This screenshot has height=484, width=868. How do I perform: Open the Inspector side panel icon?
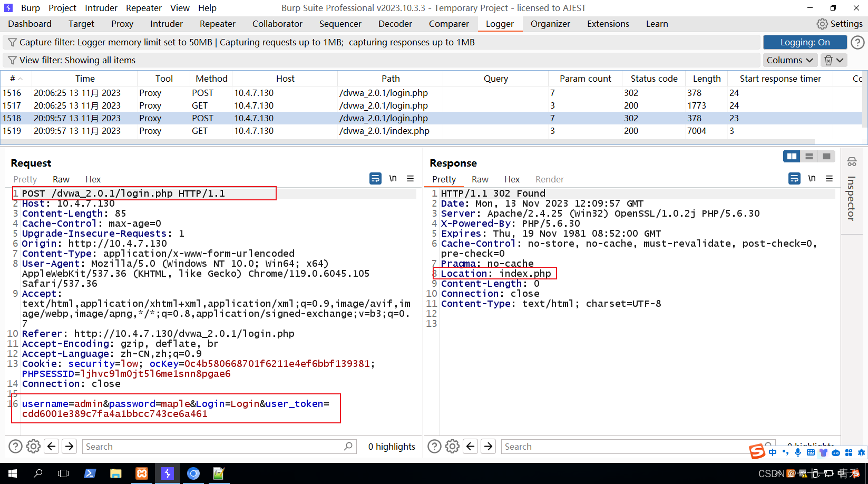pyautogui.click(x=852, y=162)
